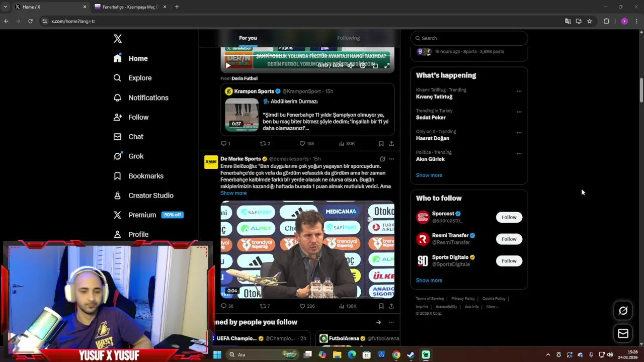Open the Privacy Policy link
The height and width of the screenshot is (362, 644).
pyautogui.click(x=463, y=299)
